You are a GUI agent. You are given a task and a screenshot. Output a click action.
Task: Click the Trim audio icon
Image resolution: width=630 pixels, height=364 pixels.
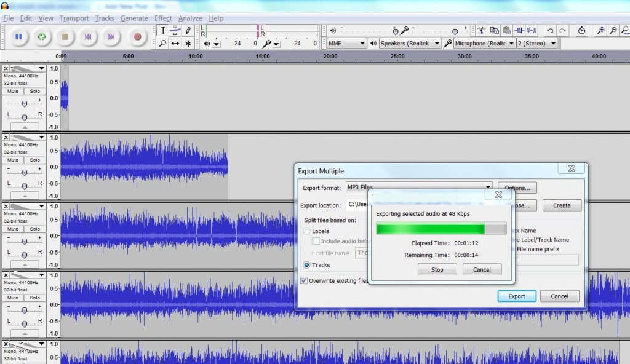519,30
